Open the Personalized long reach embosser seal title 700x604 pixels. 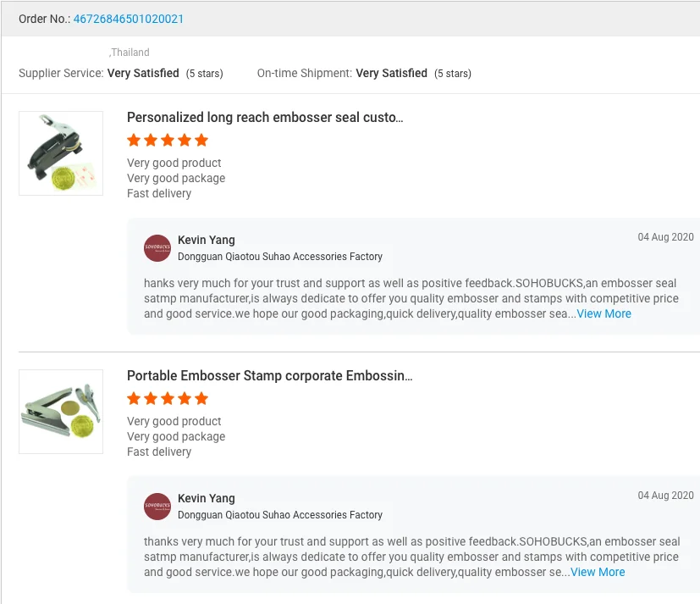(265, 118)
